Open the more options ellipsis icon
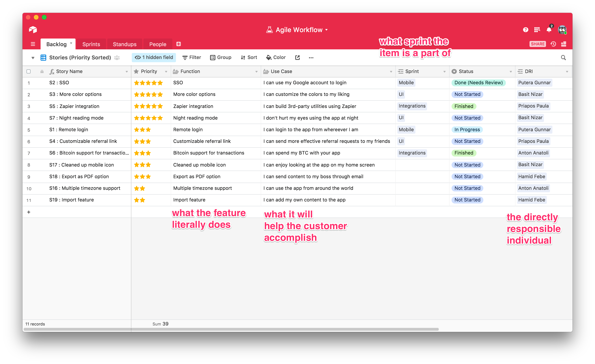Image resolution: width=595 pixels, height=364 pixels. pyautogui.click(x=311, y=58)
